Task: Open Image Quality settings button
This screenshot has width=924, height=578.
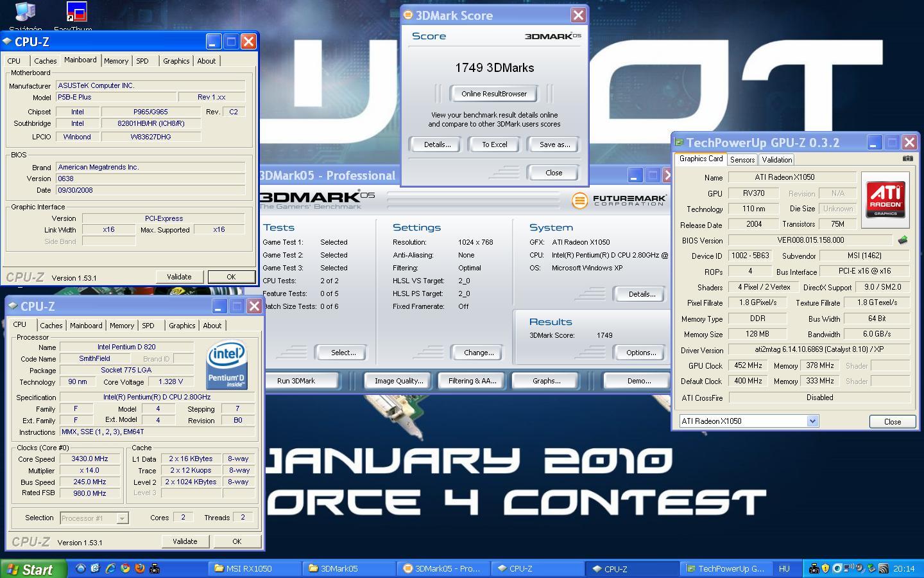Action: (x=398, y=381)
